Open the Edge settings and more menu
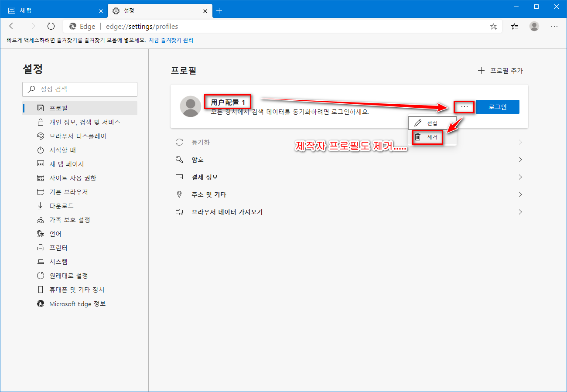Screen dimensions: 567x392 coord(554,26)
